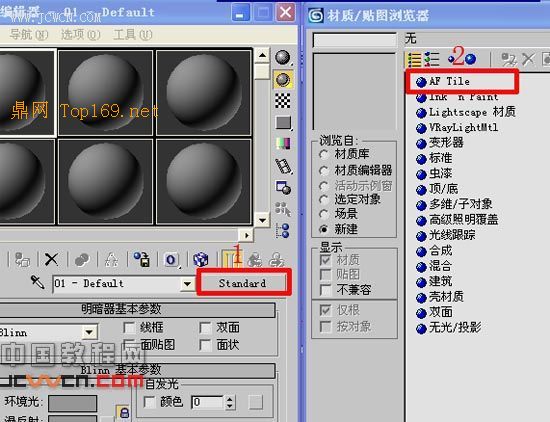Click the Make Material Copy icon
550x422 pixels.
click(82, 260)
